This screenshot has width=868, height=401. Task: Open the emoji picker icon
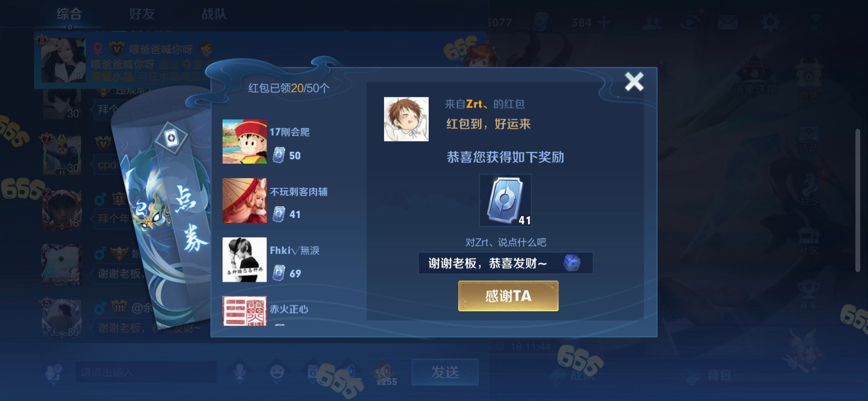click(x=277, y=372)
